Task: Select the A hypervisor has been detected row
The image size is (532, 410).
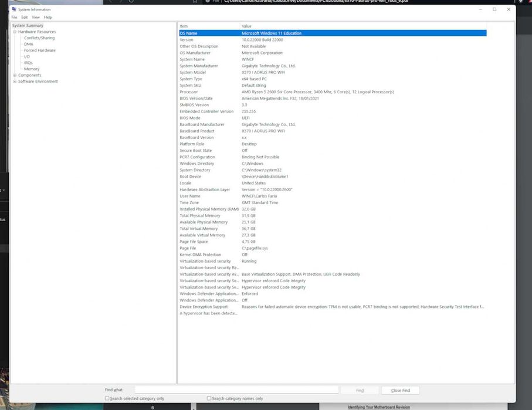Action: tap(333, 313)
